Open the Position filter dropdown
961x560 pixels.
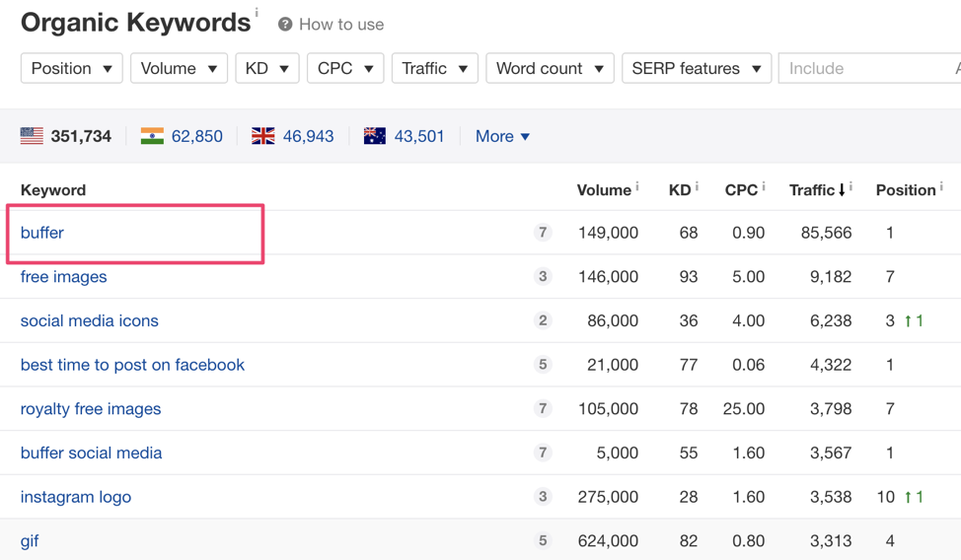pyautogui.click(x=72, y=68)
